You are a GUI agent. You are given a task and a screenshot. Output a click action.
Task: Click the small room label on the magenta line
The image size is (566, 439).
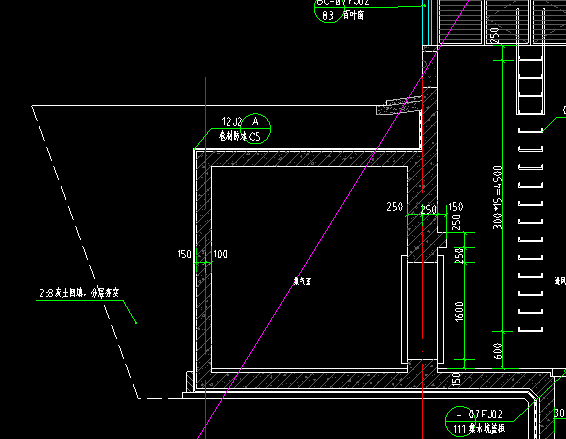[302, 281]
